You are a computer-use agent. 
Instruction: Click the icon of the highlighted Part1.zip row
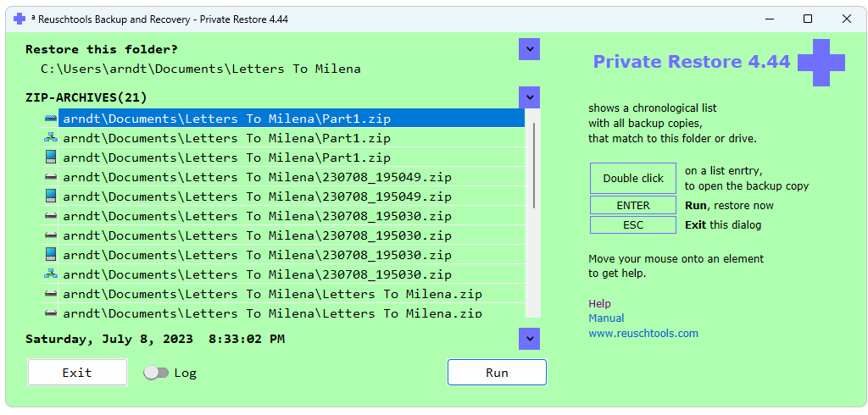pos(50,119)
